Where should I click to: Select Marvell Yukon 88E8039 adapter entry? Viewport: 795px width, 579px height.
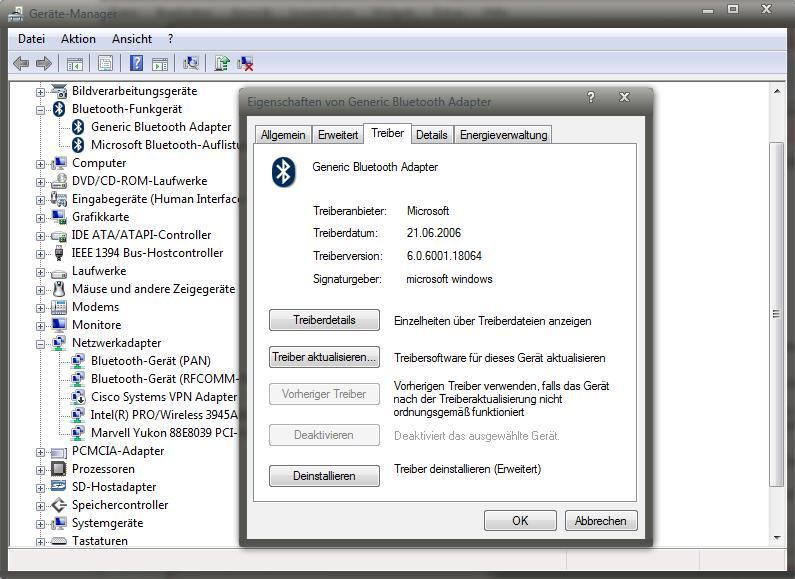click(164, 432)
